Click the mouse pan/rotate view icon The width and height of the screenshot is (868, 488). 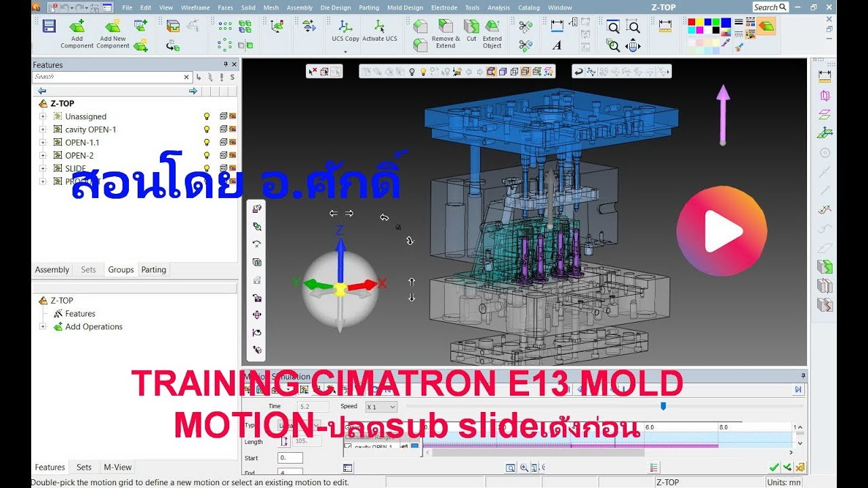633,45
